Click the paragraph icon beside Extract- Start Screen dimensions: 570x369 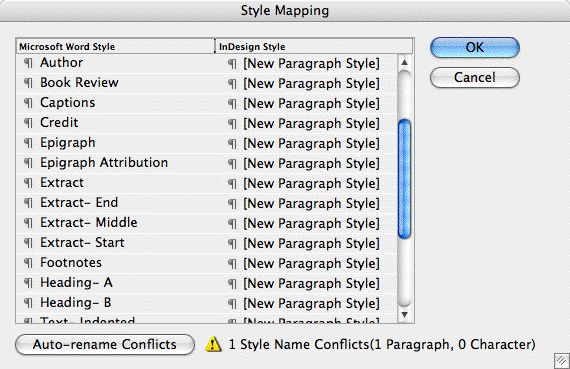pos(28,243)
